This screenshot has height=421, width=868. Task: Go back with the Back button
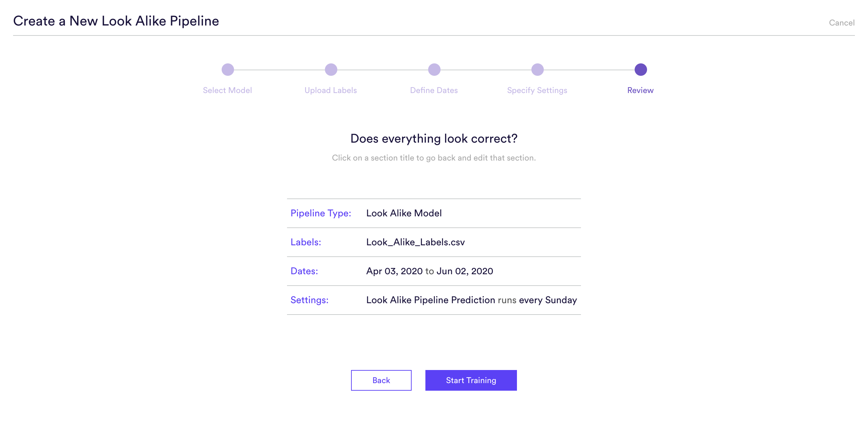tap(381, 380)
